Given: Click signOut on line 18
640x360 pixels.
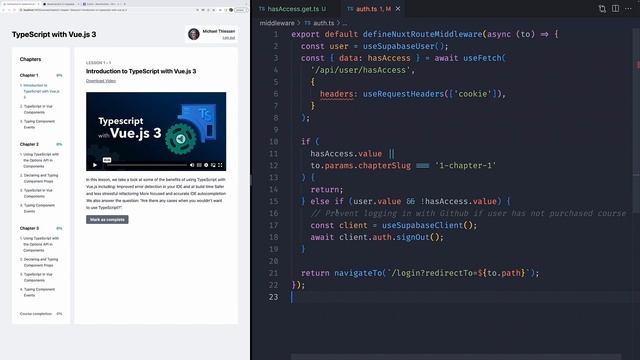Looking at the screenshot, I should tap(413, 237).
